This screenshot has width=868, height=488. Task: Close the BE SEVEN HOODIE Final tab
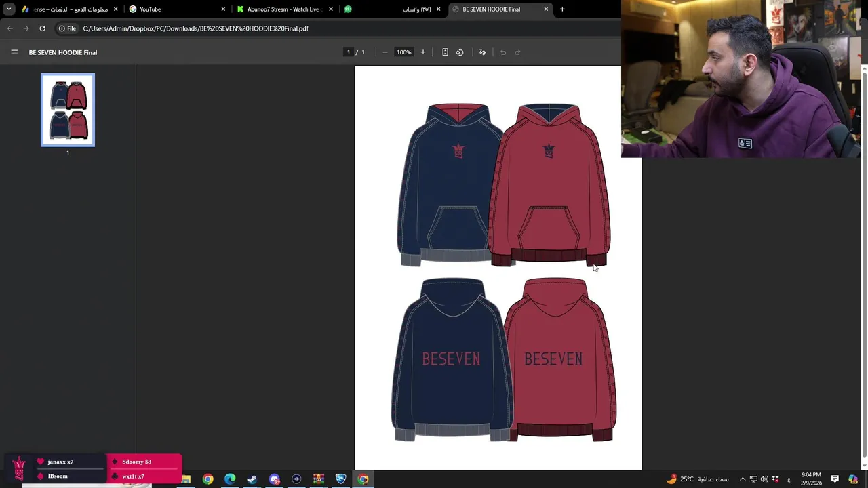pyautogui.click(x=546, y=9)
